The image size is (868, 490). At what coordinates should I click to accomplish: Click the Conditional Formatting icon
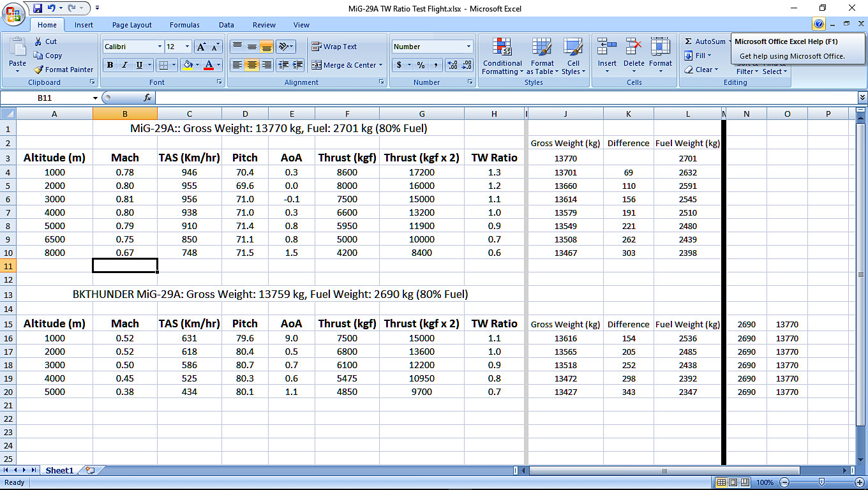point(502,48)
